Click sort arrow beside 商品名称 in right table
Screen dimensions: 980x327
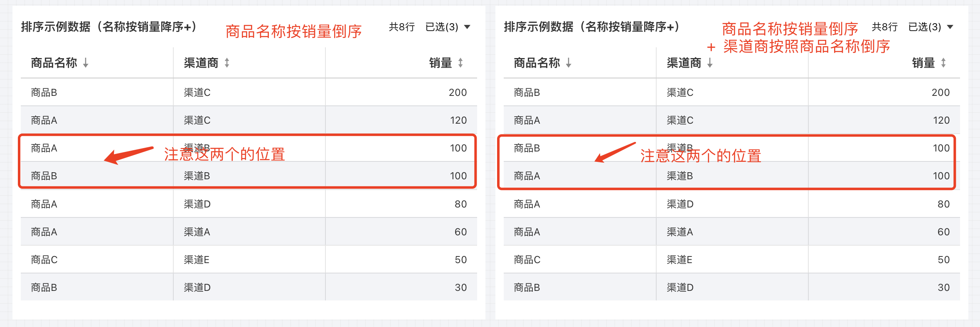pos(569,63)
